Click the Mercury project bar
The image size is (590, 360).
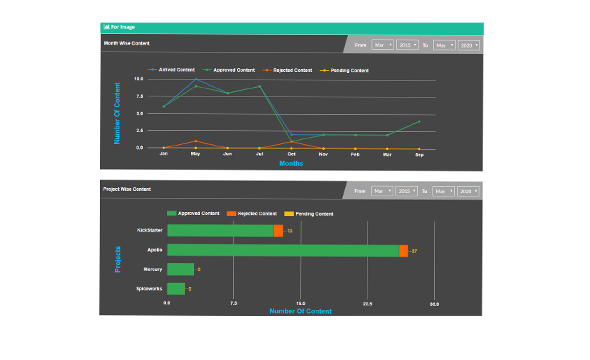pyautogui.click(x=181, y=269)
